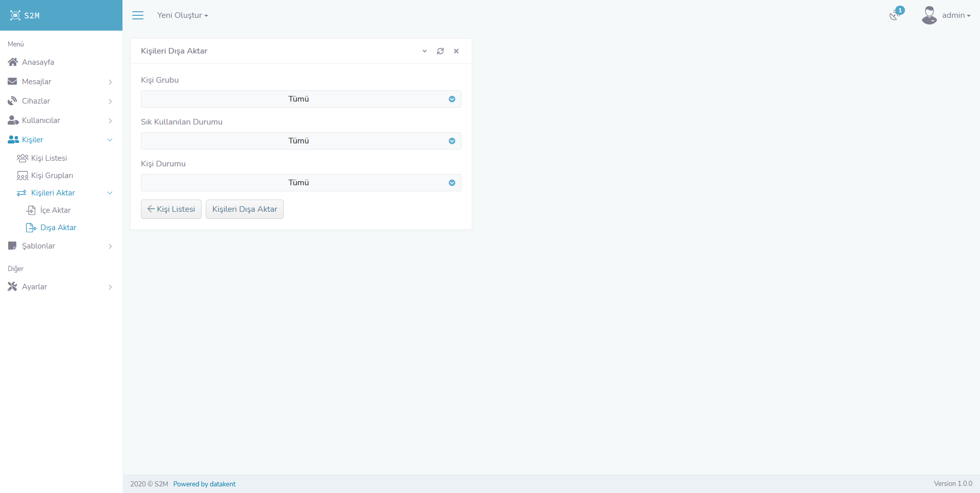Image resolution: width=980 pixels, height=493 pixels.
Task: Open the notifications icon with badge
Action: pyautogui.click(x=895, y=15)
